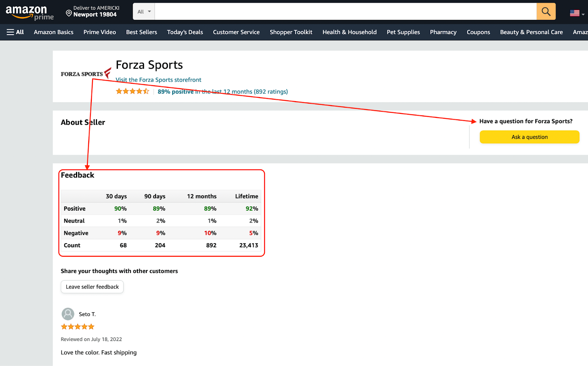This screenshot has width=588, height=366.
Task: Click the seller star rating icons
Action: 133,91
